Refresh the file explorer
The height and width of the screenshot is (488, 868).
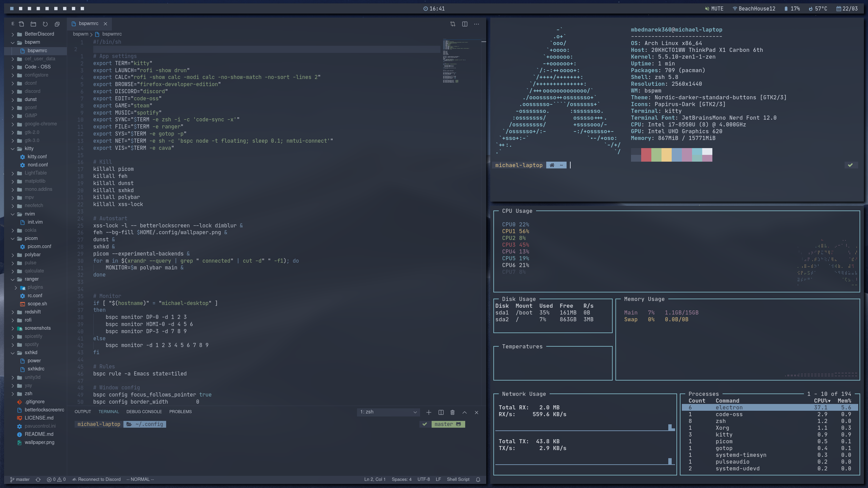click(x=45, y=24)
